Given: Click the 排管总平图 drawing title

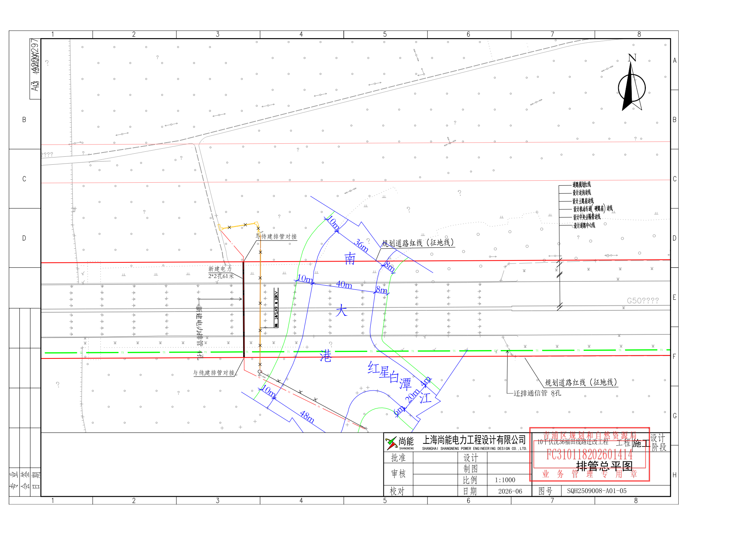Looking at the screenshot, I should pos(604,466).
